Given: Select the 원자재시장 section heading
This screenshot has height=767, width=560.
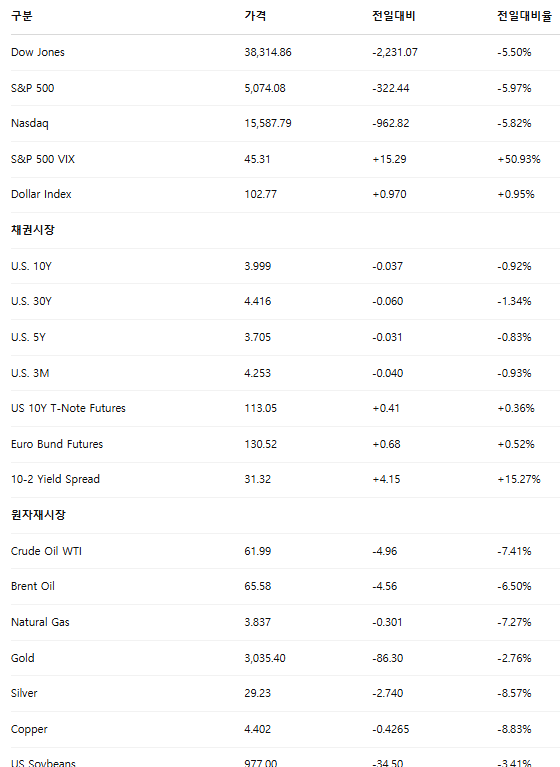Looking at the screenshot, I should (x=38, y=515).
